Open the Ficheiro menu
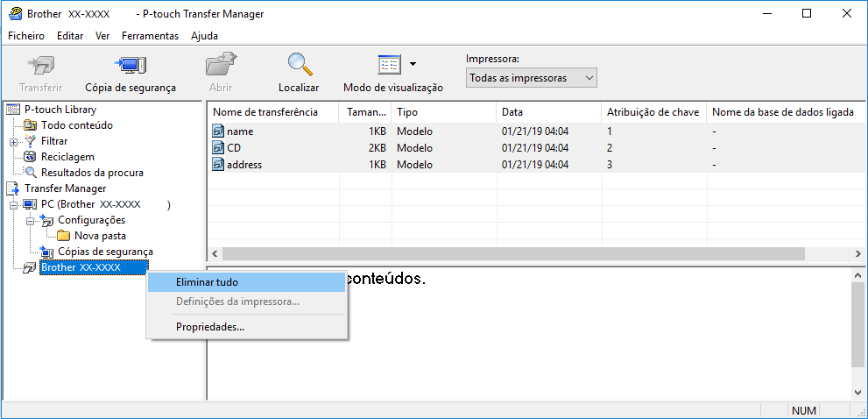The image size is (868, 419). click(x=26, y=36)
